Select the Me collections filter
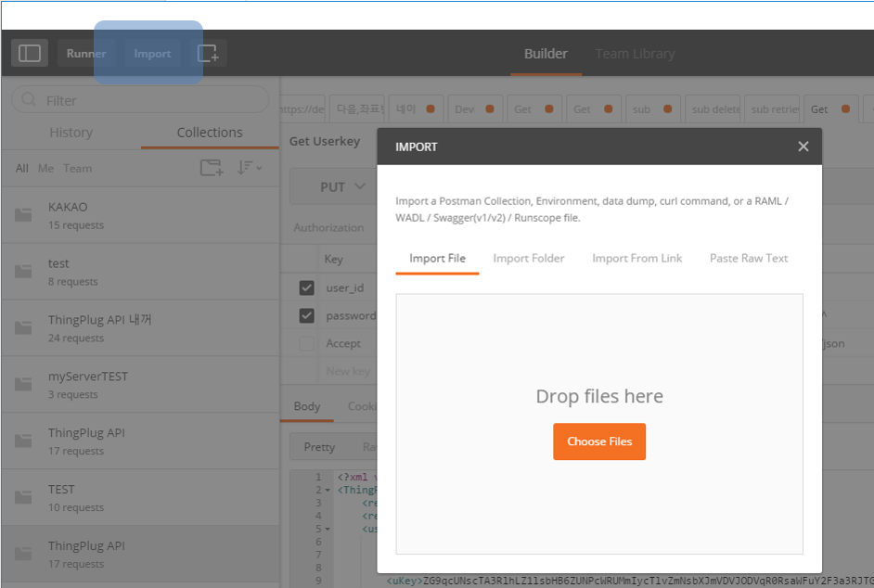The height and width of the screenshot is (588, 874). point(45,168)
